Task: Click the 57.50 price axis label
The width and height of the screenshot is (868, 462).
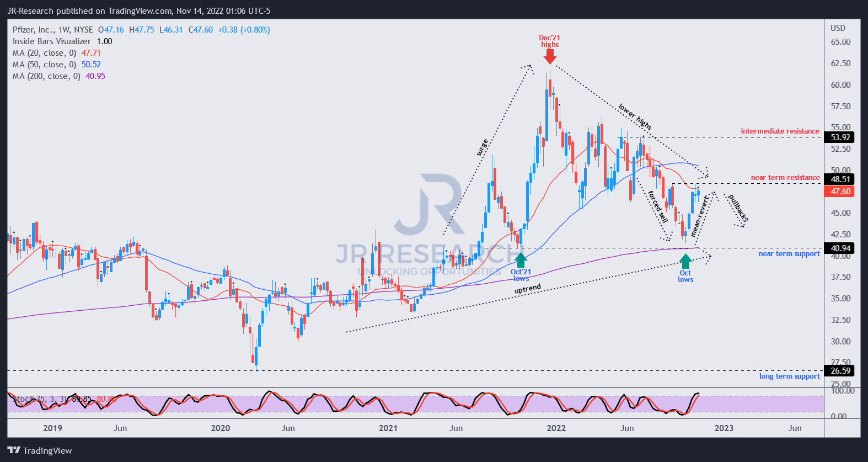Action: (840, 106)
